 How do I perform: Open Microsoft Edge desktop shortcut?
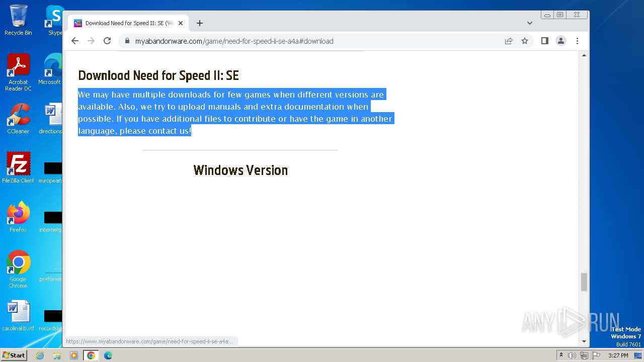(50, 69)
